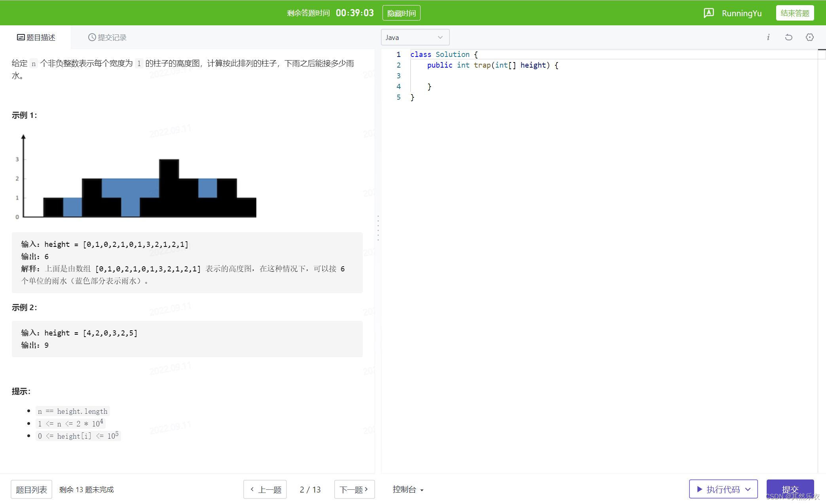Reset code with the restore icon
The width and height of the screenshot is (826, 504).
[788, 37]
